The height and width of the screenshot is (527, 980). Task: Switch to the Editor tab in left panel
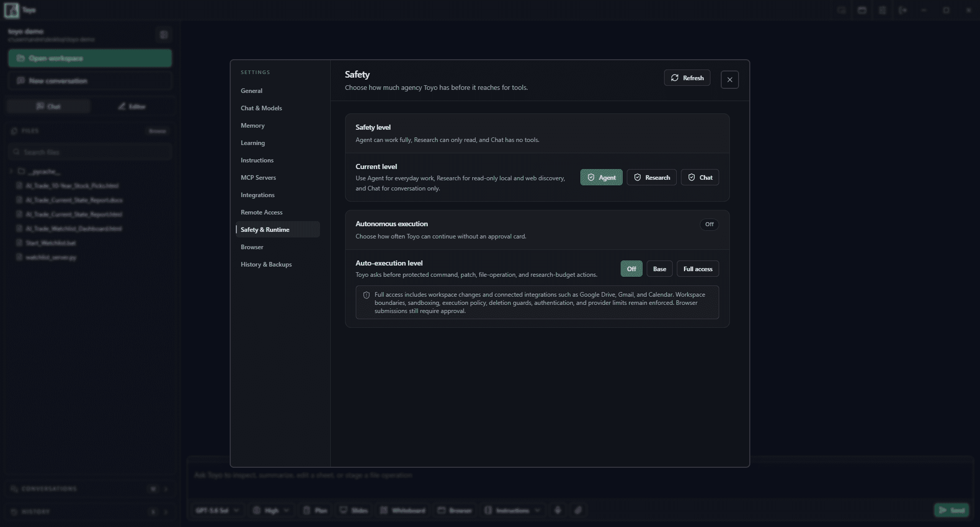132,106
